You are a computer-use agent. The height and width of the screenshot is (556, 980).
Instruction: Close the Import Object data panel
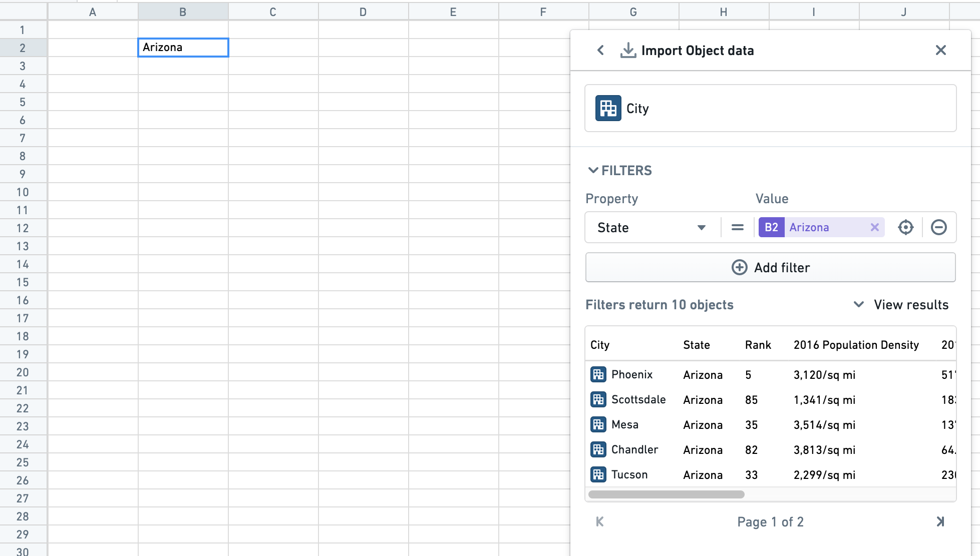click(940, 50)
